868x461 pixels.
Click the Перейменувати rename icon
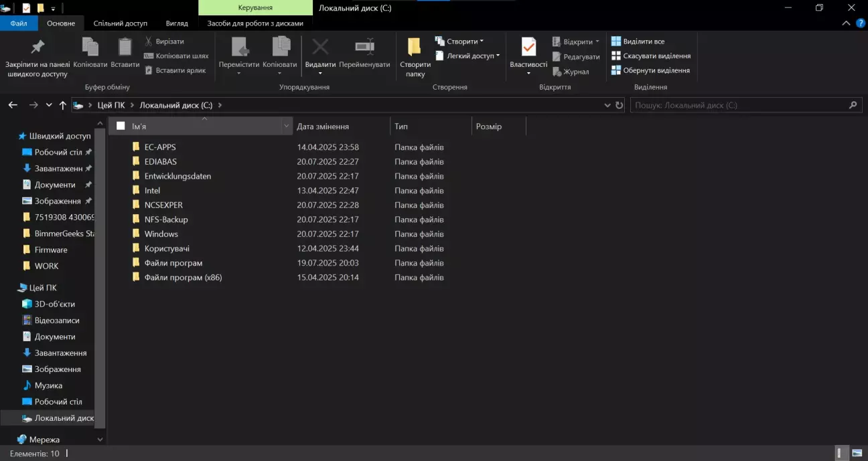click(x=364, y=47)
